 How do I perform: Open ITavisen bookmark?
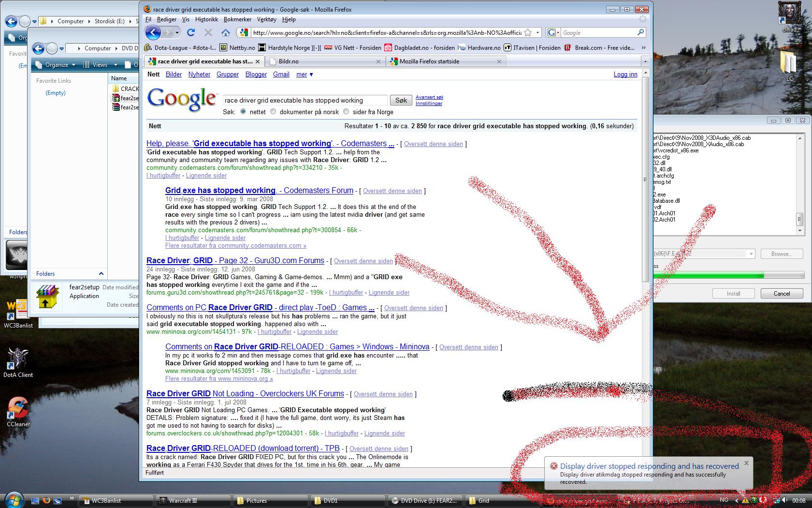532,47
